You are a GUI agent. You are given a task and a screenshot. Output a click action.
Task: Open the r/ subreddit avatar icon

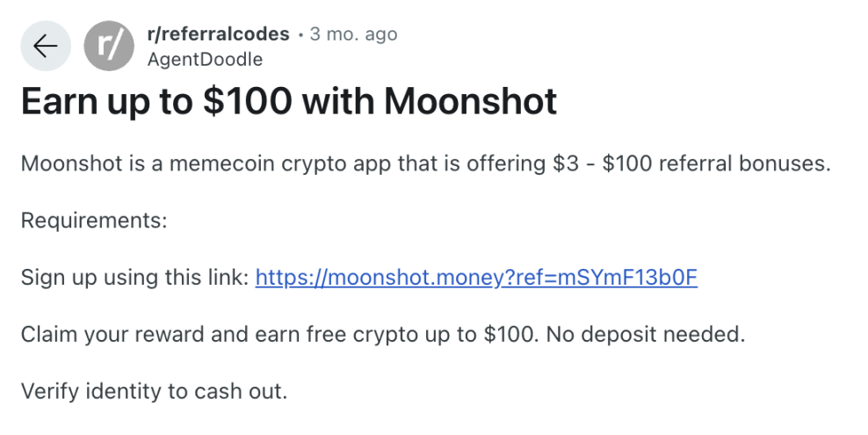(x=109, y=47)
